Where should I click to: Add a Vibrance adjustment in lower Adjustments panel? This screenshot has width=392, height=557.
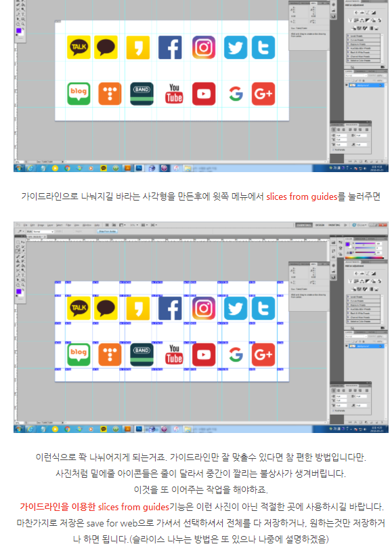[x=351, y=281]
